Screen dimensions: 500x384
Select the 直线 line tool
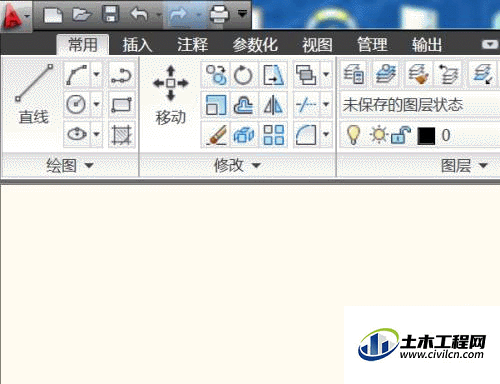click(x=33, y=95)
